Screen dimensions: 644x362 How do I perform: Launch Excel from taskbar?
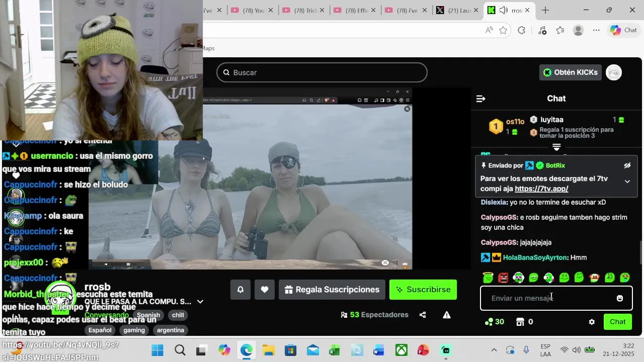(x=335, y=350)
